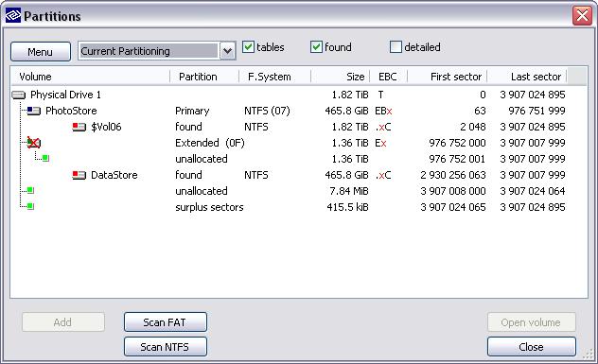Click the surplus sectors text
The image size is (598, 364).
[209, 207]
